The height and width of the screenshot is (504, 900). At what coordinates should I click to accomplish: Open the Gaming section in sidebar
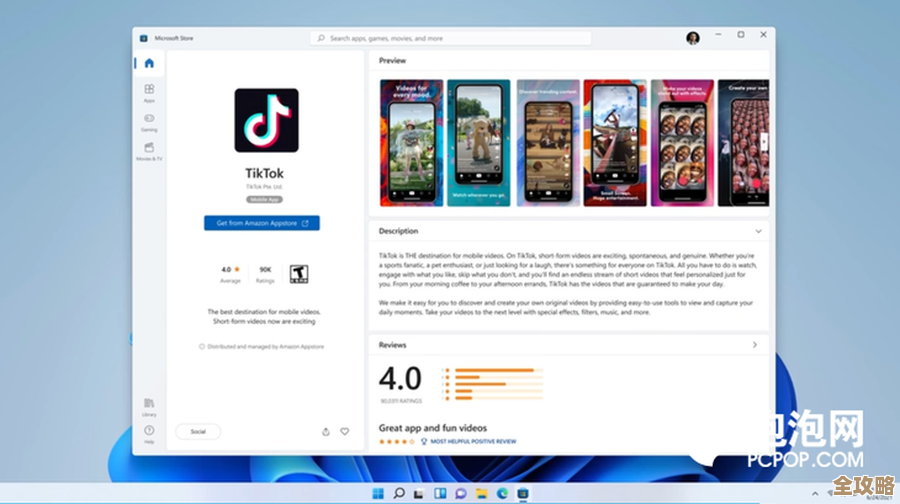click(149, 121)
